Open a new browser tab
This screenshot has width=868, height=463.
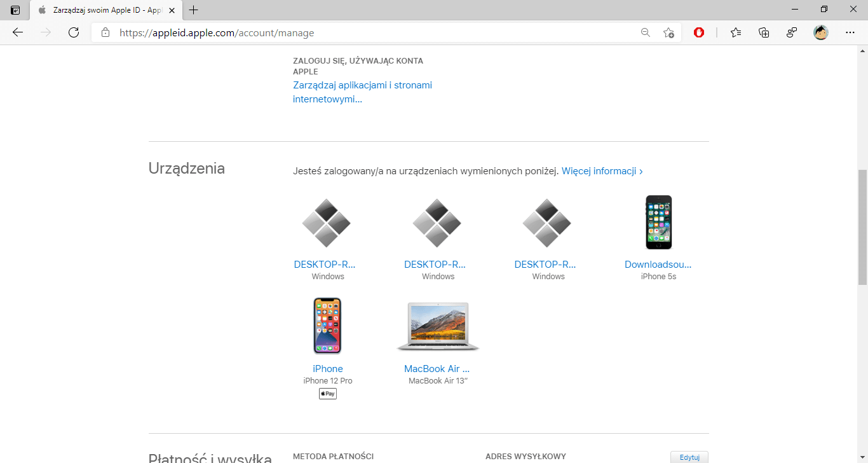point(194,10)
